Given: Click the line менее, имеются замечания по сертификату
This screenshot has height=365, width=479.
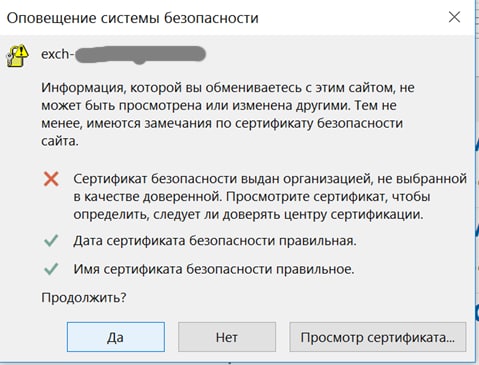Looking at the screenshot, I should (222, 123).
